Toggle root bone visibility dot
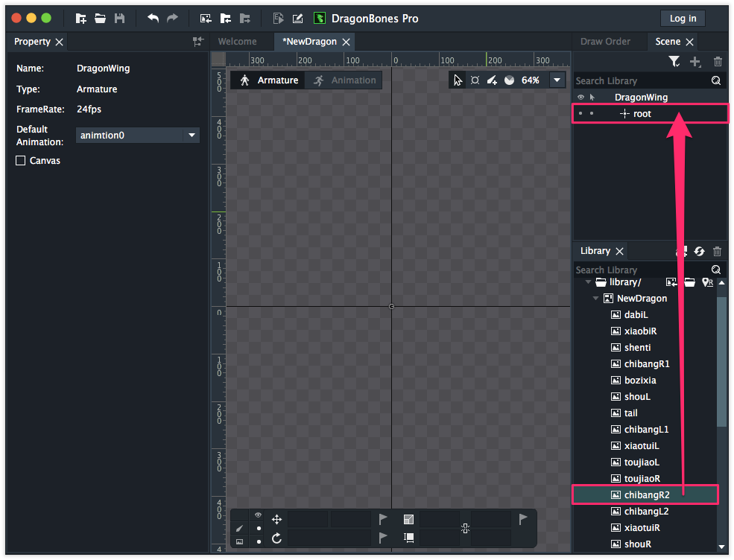 [x=580, y=114]
